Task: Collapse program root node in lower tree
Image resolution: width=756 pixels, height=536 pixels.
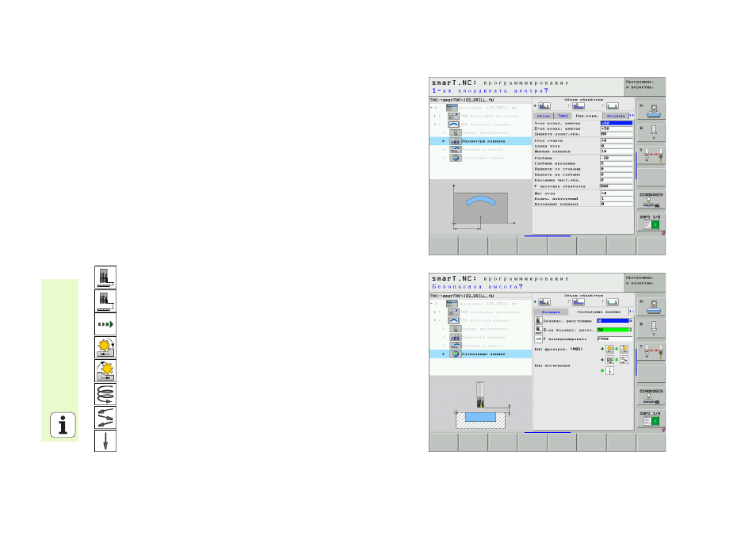Action: click(x=432, y=304)
